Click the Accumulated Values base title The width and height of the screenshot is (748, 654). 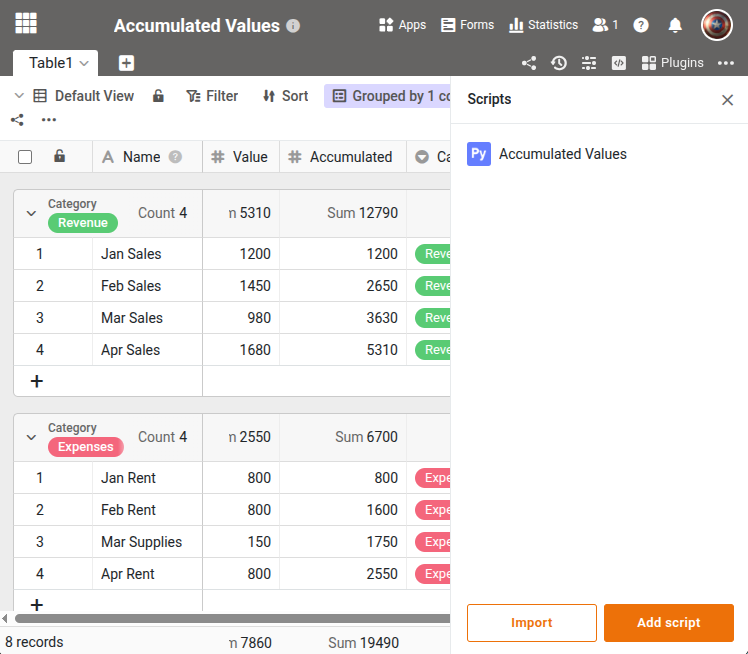tap(197, 26)
